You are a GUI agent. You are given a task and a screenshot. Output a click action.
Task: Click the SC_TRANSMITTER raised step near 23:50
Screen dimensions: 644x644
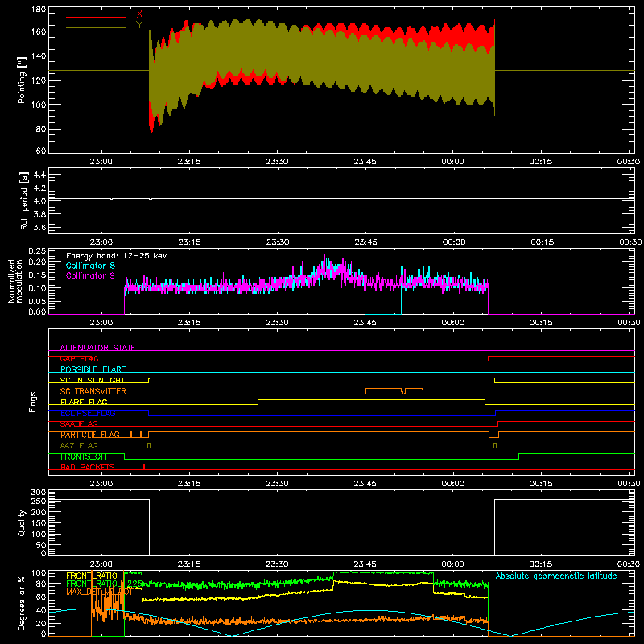click(x=384, y=389)
